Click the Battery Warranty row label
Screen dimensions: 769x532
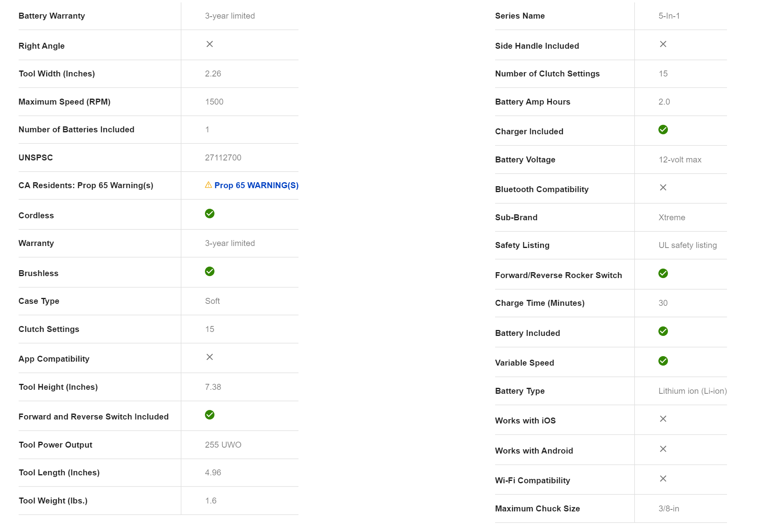click(52, 16)
